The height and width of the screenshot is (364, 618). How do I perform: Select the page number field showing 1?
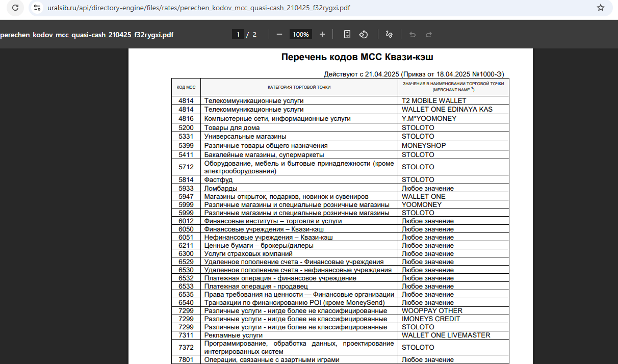click(238, 34)
